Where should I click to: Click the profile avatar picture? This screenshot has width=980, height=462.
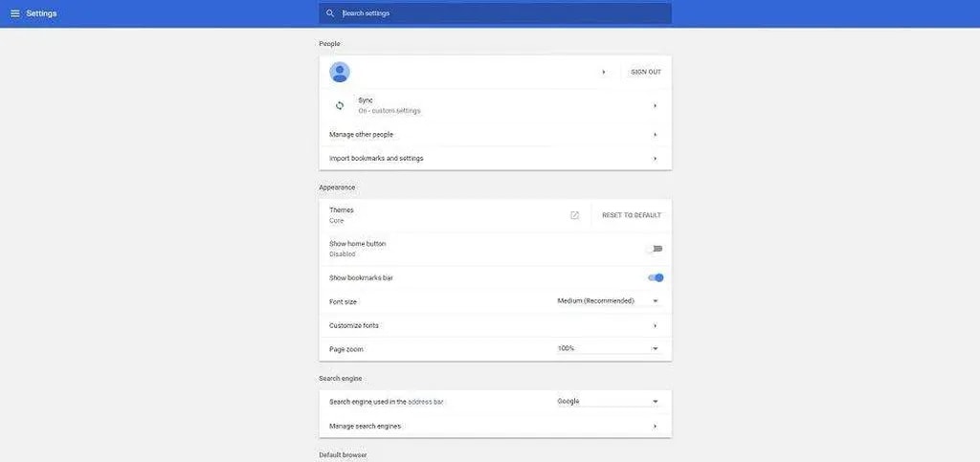pyautogui.click(x=340, y=73)
